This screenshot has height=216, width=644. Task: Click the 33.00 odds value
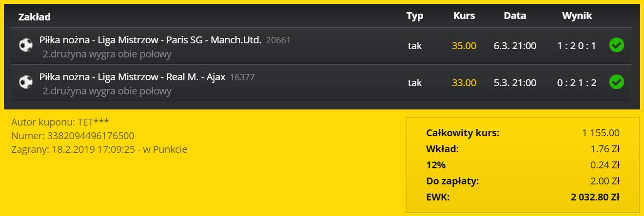(x=464, y=83)
